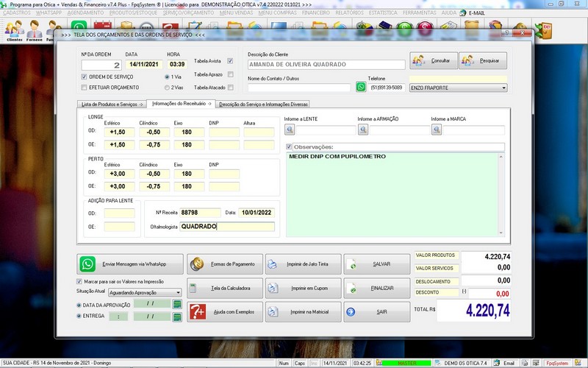Open the ENZO FRAPORTE dropdown list
588x368 pixels.
503,88
